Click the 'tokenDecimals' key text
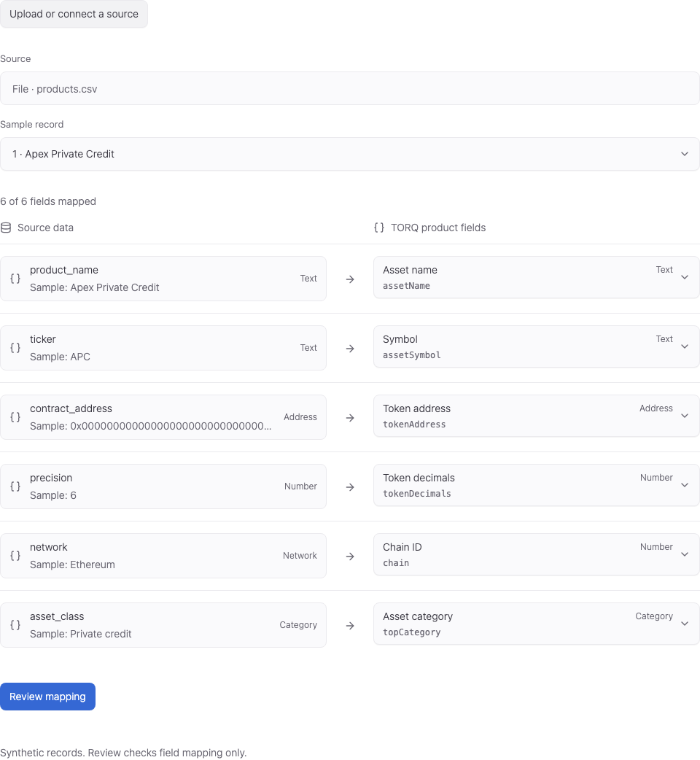Screen dimensions: 700x760 (x=417, y=494)
